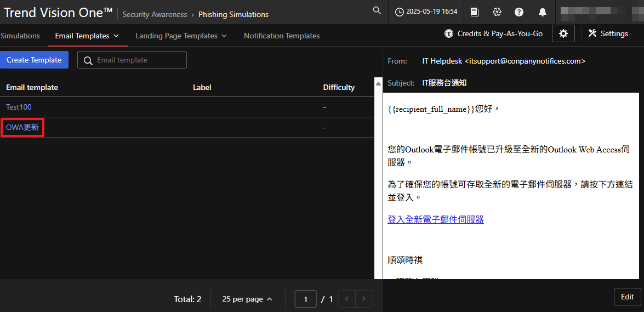Click the preview scrollbar up arrow
This screenshot has height=312, width=644.
378,83
